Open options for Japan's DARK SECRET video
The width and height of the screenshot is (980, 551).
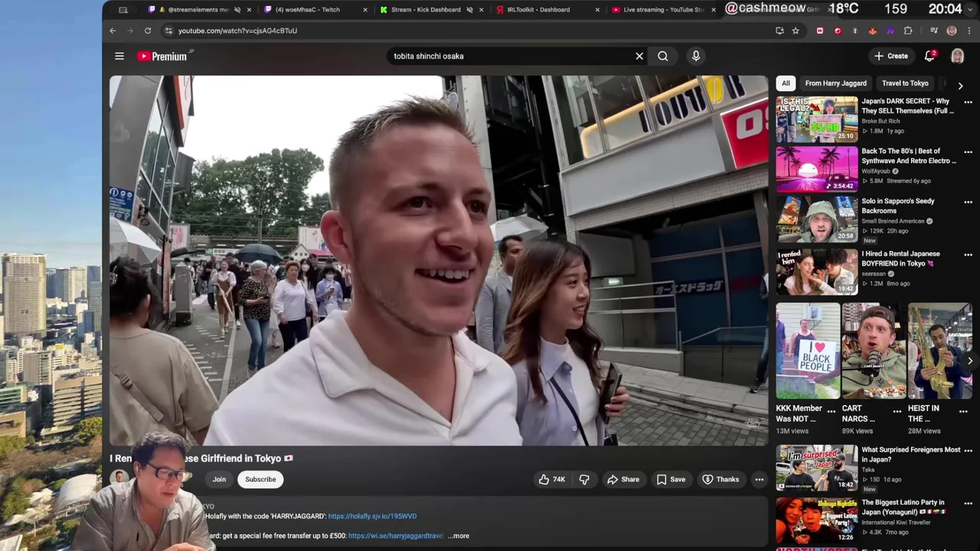click(x=968, y=102)
